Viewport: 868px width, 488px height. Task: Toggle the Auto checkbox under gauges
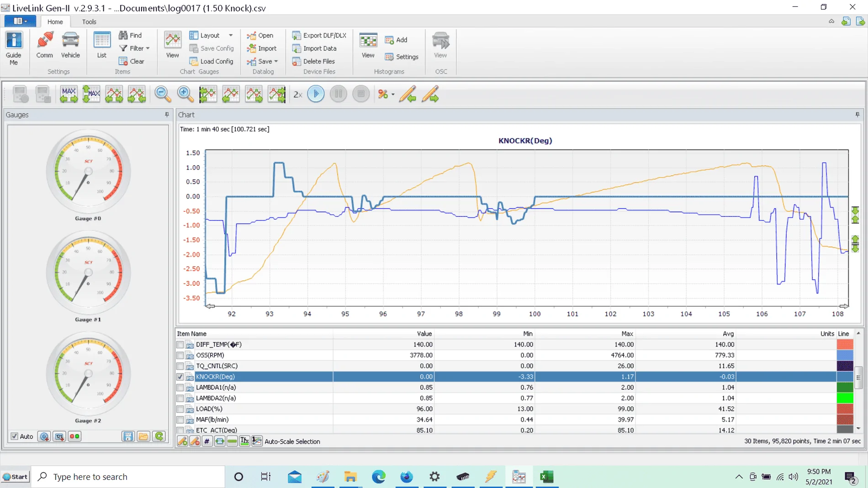click(x=15, y=436)
